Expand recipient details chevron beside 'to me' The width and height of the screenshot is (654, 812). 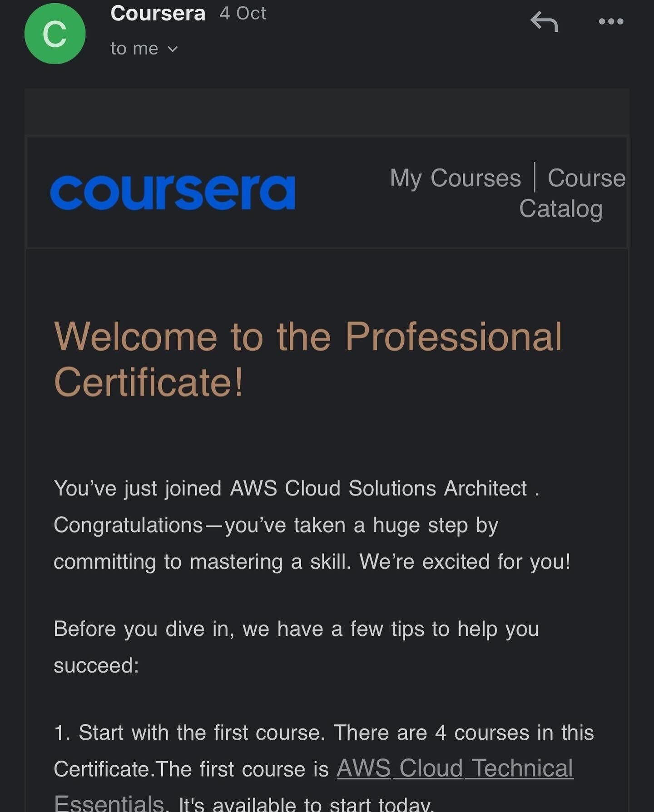[x=173, y=49]
